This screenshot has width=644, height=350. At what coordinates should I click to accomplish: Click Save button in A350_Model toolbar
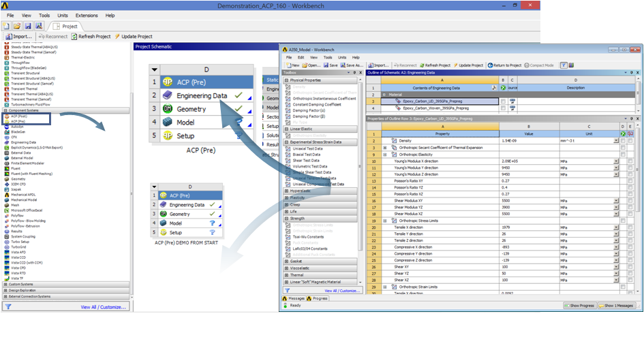click(331, 65)
